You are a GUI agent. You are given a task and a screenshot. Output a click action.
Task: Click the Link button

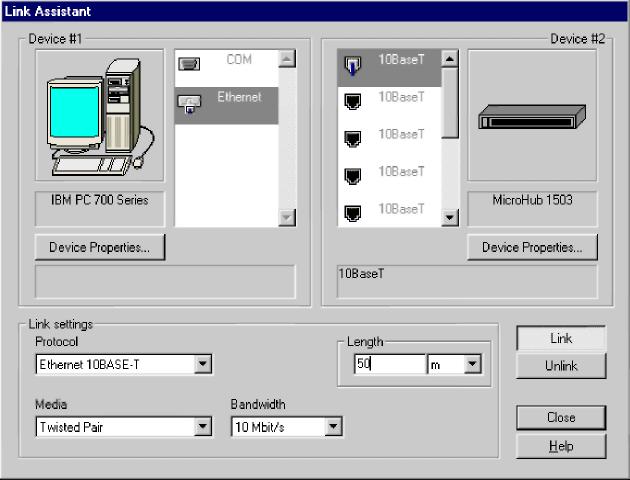(561, 339)
